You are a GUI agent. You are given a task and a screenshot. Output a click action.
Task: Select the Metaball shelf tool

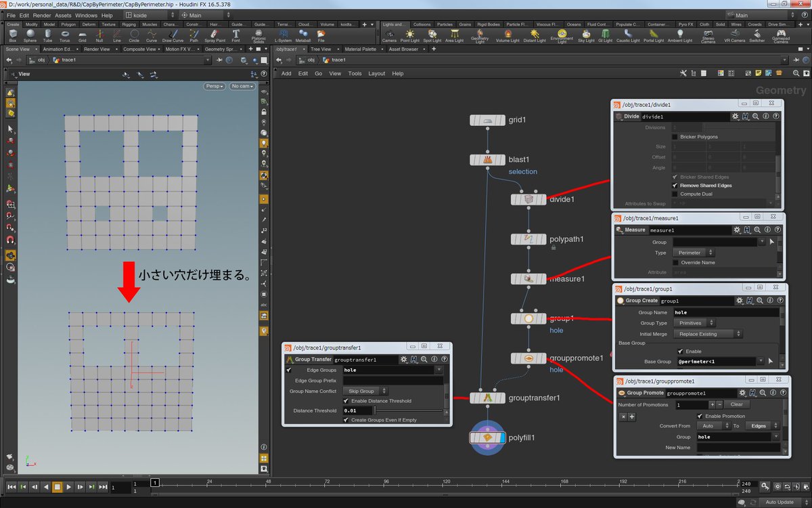(304, 35)
